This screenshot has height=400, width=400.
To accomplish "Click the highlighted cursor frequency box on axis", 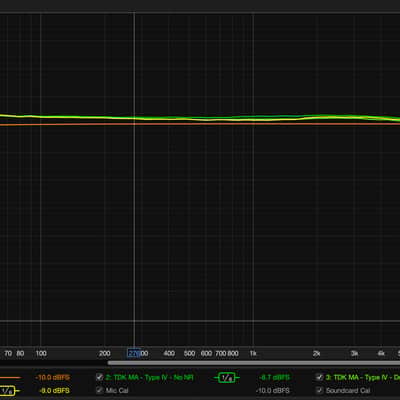I will point(134,353).
